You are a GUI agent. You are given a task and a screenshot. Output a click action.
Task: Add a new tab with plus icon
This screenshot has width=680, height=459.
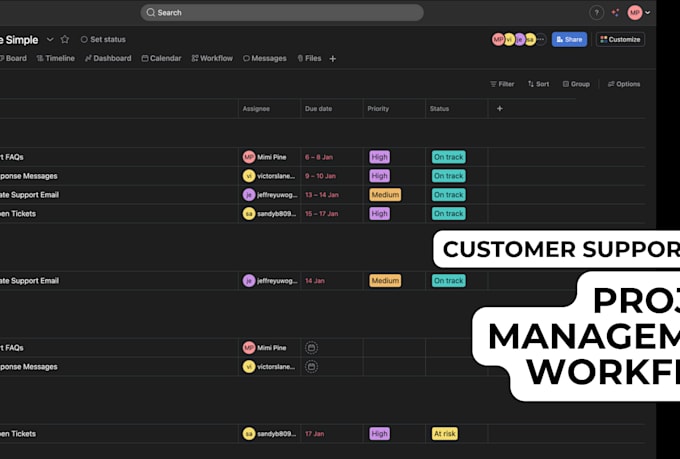click(333, 59)
